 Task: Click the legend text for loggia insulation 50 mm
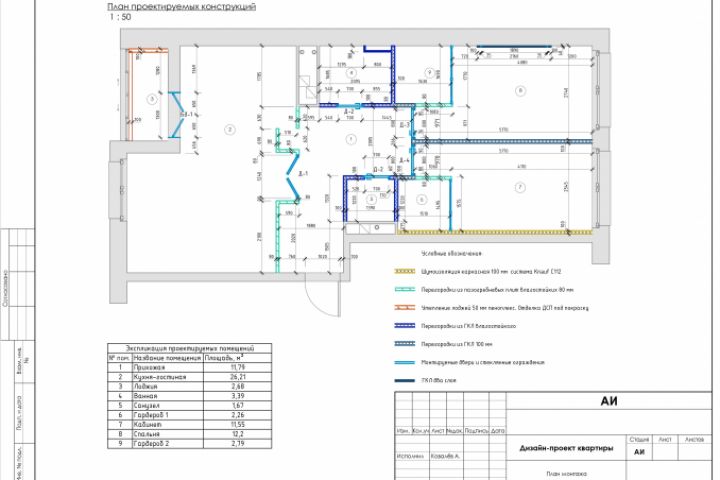pos(505,308)
